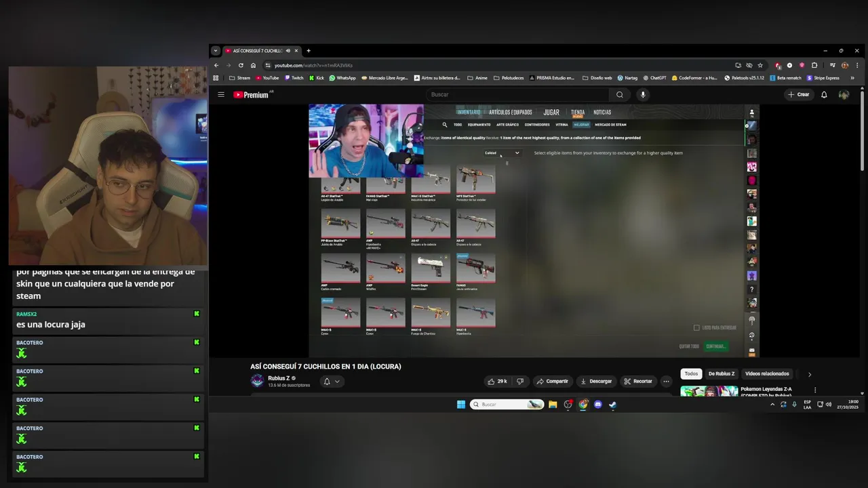This screenshot has width=868, height=488.
Task: Go back in Chrome history
Action: (216, 66)
